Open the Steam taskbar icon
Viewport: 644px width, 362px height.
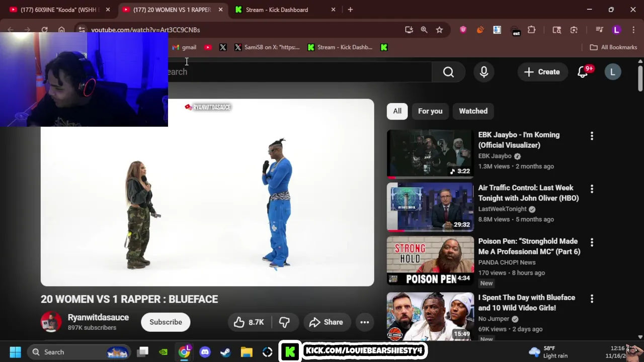click(x=225, y=352)
